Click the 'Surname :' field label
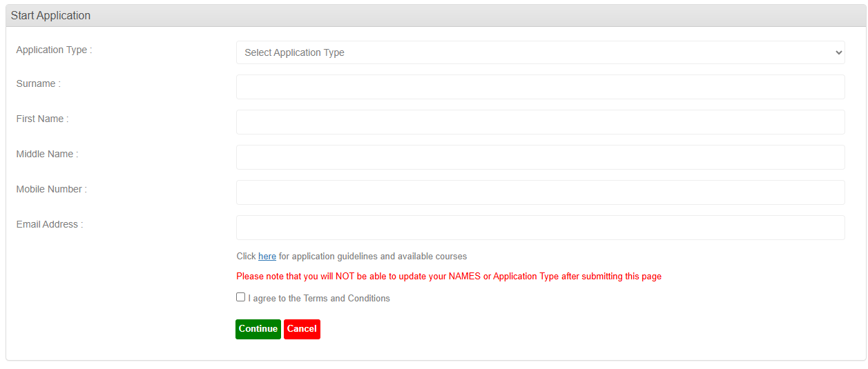Image resolution: width=868 pixels, height=369 pixels. click(38, 83)
